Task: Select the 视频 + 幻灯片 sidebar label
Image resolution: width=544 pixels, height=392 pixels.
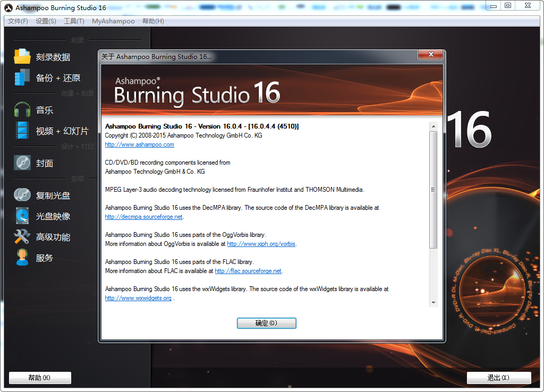Action: point(62,131)
